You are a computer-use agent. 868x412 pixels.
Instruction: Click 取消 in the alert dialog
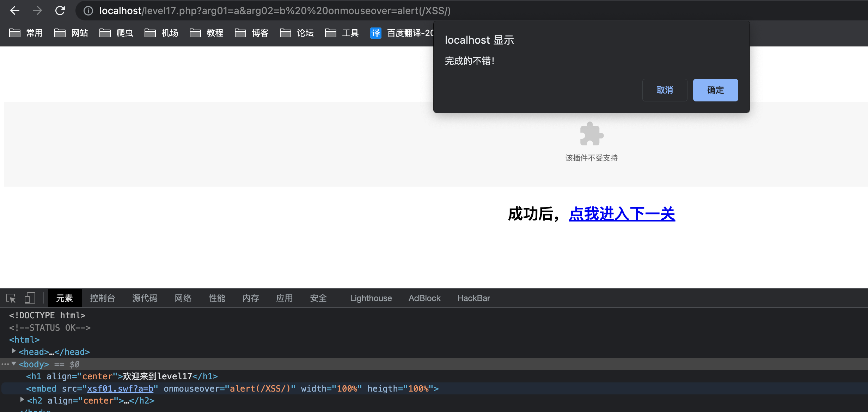pos(665,90)
